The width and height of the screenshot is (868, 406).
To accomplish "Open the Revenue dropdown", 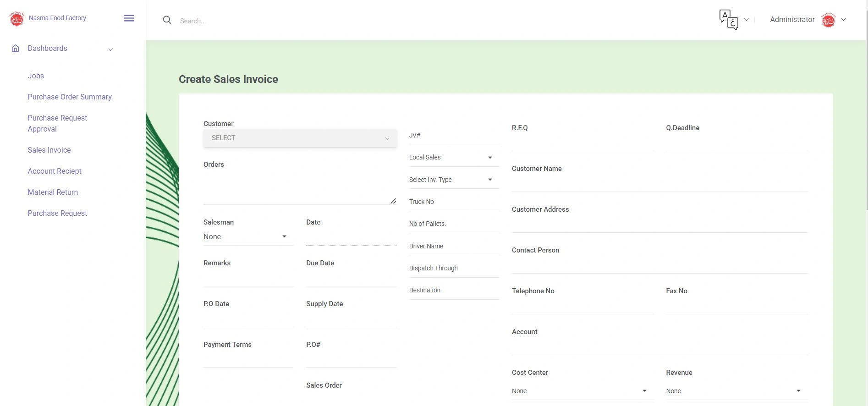I will 736,391.
